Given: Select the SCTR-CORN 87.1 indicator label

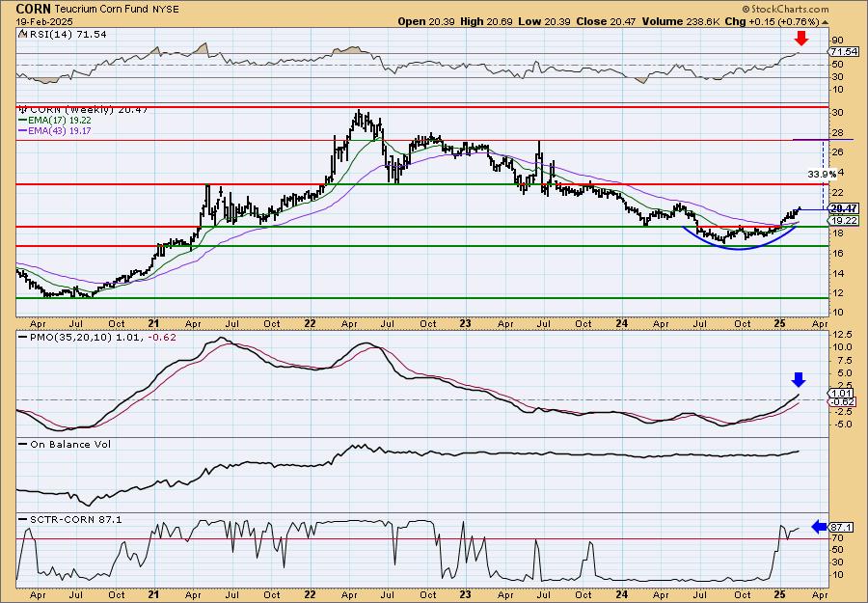Looking at the screenshot, I should pos(76,519).
